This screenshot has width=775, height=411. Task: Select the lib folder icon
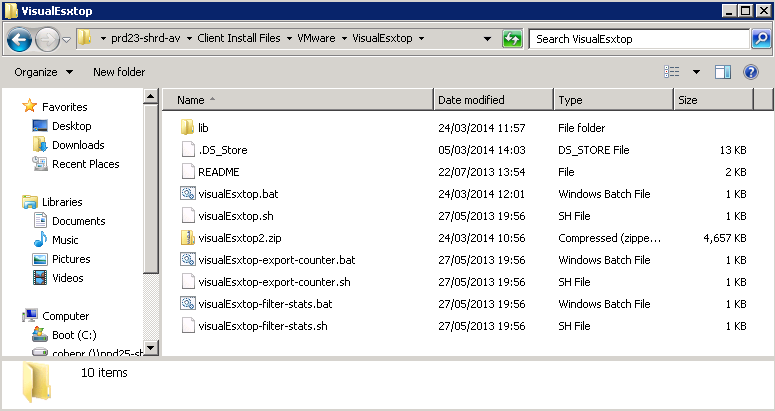click(187, 127)
